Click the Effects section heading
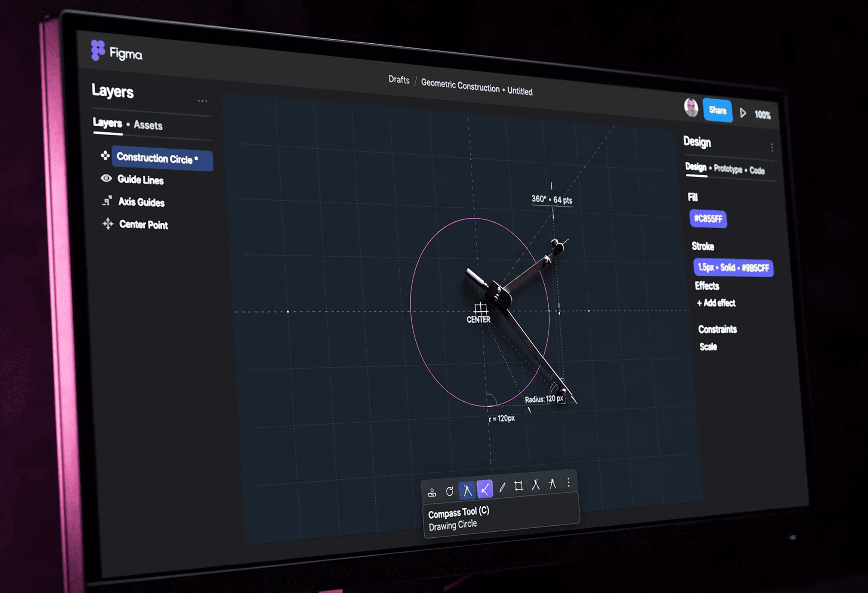The height and width of the screenshot is (593, 868). [707, 286]
